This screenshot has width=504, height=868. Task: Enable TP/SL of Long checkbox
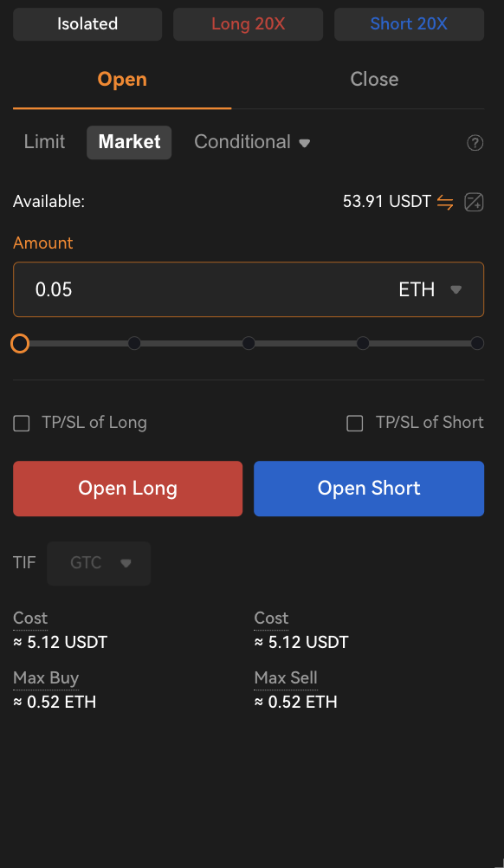(x=22, y=424)
